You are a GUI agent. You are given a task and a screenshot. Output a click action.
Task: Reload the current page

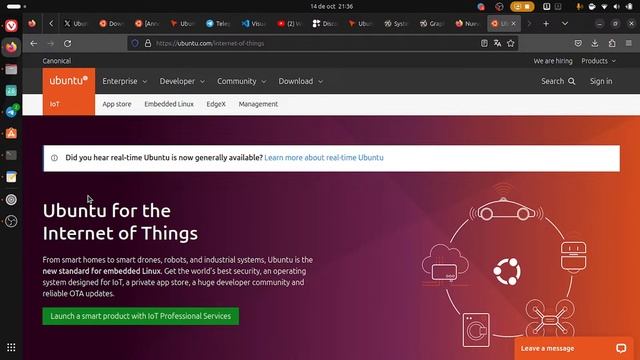pos(67,43)
